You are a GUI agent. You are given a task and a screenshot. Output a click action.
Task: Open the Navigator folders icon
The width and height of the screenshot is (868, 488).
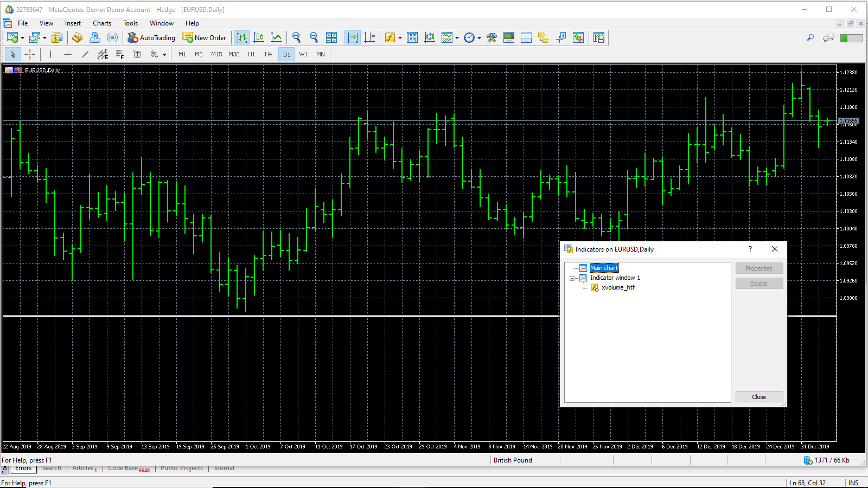(544, 37)
